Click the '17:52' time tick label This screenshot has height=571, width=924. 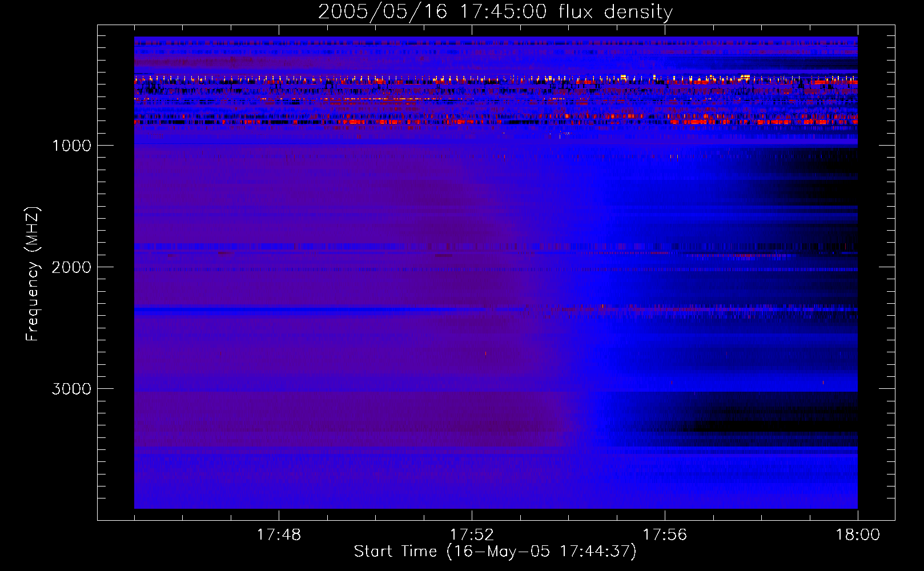472,535
